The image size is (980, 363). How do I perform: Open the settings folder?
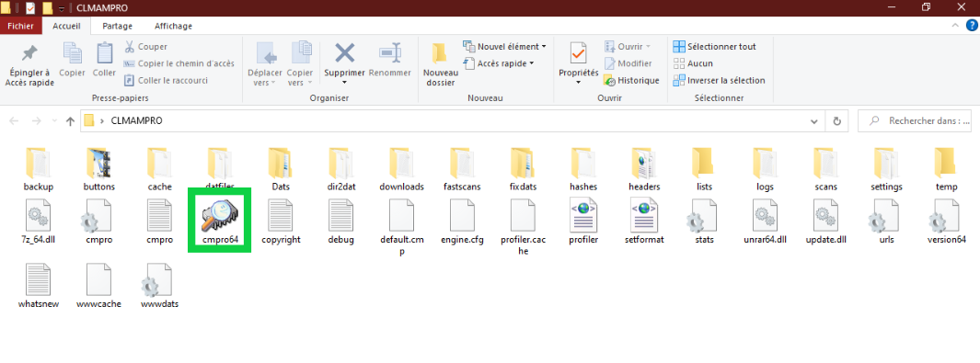(886, 170)
